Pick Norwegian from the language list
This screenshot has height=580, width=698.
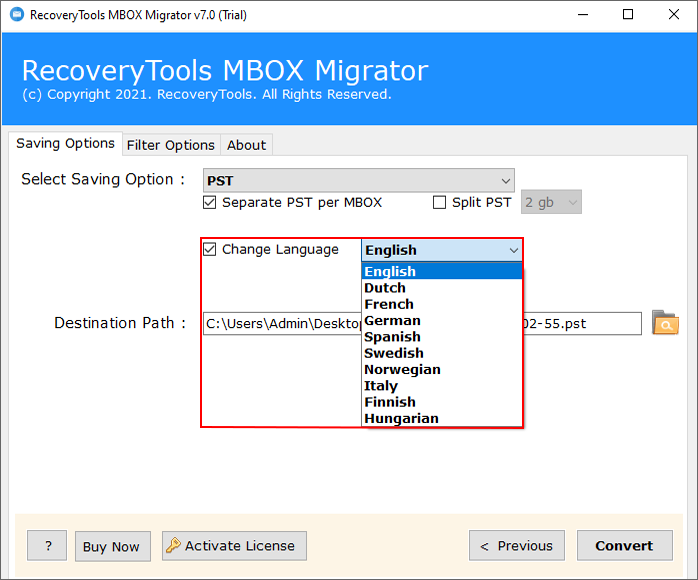442,369
